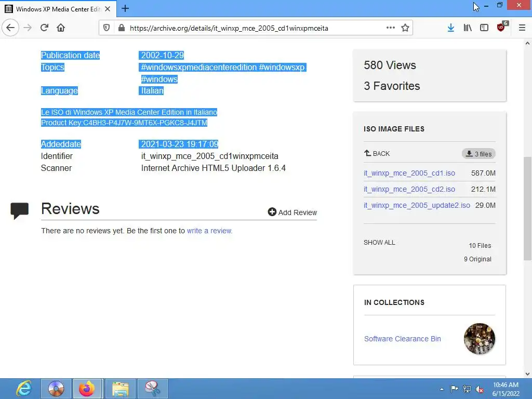The height and width of the screenshot is (399, 532).
Task: Click the forward navigation arrow
Action: point(28,28)
